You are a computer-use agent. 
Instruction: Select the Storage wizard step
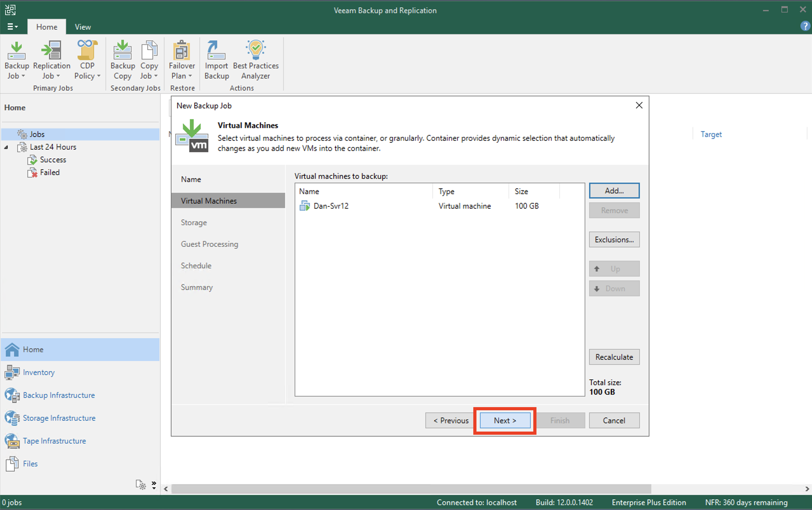(228, 222)
